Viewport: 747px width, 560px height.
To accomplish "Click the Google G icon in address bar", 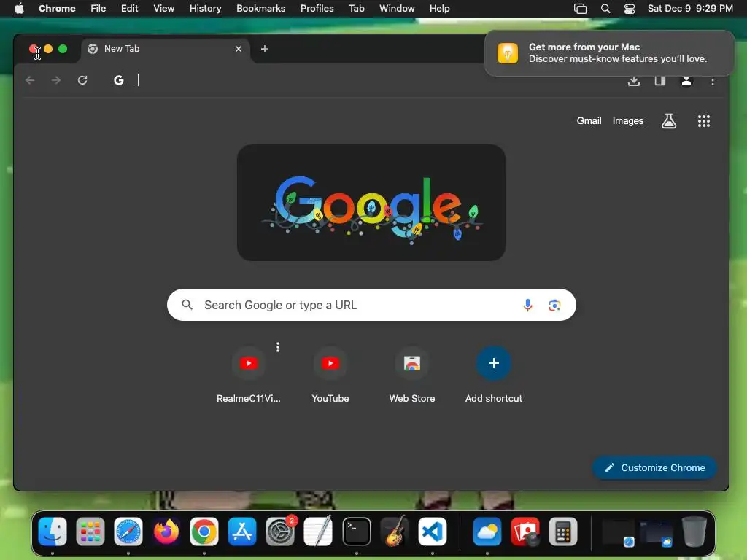I will pos(119,80).
